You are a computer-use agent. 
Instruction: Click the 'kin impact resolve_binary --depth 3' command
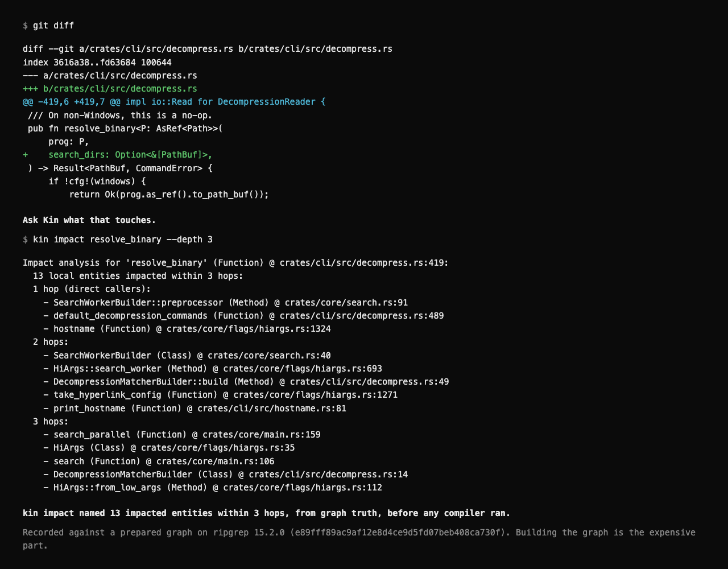pyautogui.click(x=118, y=240)
